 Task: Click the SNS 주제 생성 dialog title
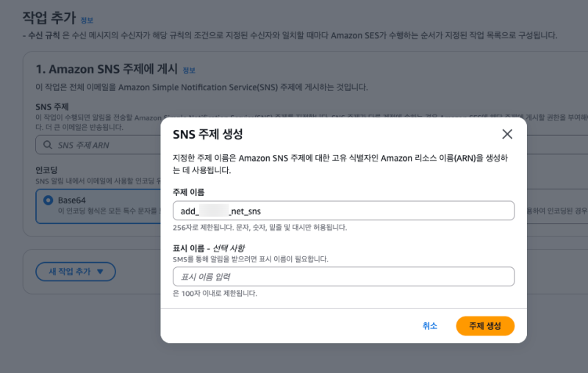tap(207, 134)
